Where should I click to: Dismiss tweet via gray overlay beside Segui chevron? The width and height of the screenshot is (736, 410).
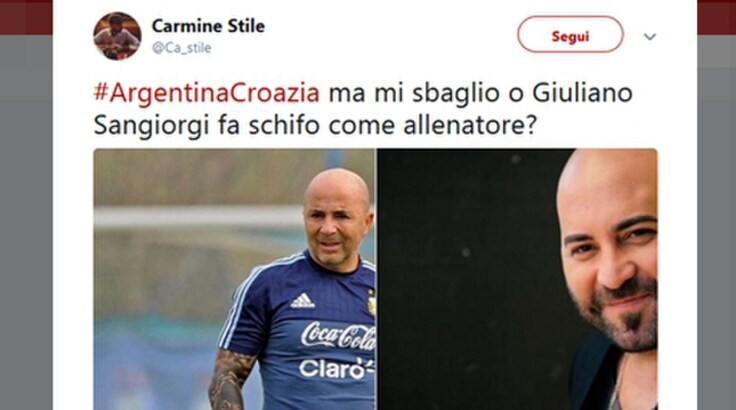click(x=716, y=221)
